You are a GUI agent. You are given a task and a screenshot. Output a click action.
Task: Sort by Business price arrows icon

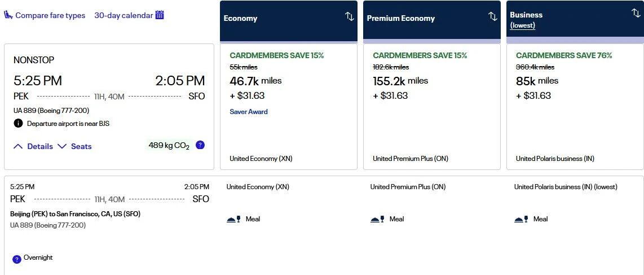[636, 13]
